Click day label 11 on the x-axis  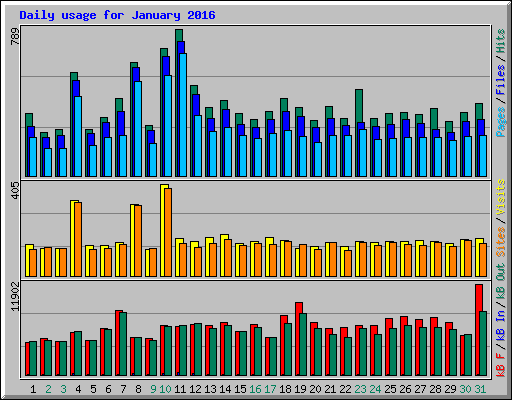pyautogui.click(x=180, y=389)
